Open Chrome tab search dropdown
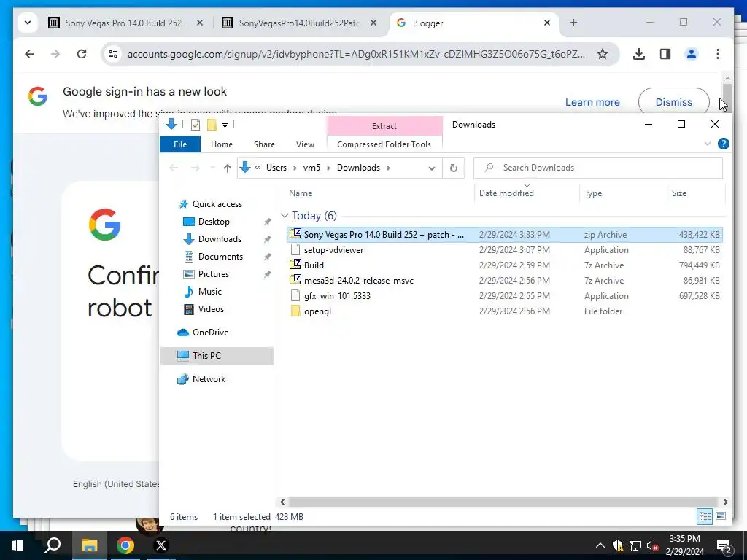 [x=28, y=23]
